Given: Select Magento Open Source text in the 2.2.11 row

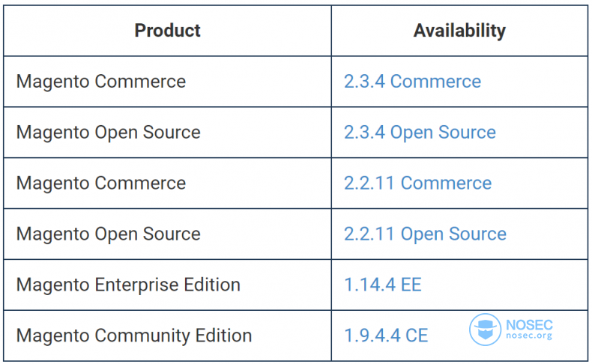Looking at the screenshot, I should coord(108,234).
